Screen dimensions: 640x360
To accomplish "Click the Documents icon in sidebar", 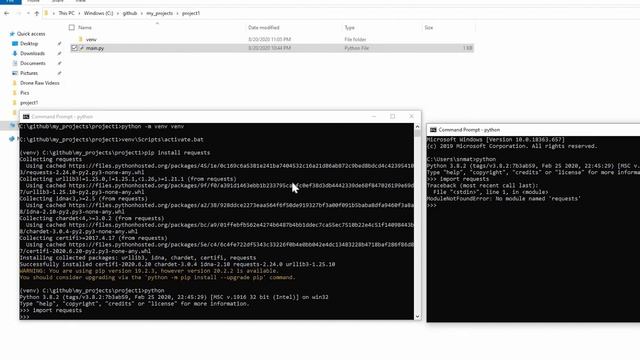I will (15, 63).
